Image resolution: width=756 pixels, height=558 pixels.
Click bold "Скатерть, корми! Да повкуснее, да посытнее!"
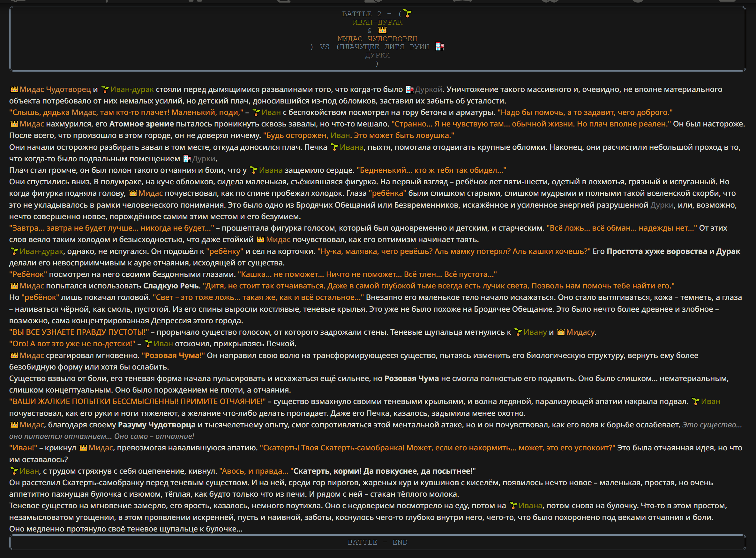[x=383, y=470]
